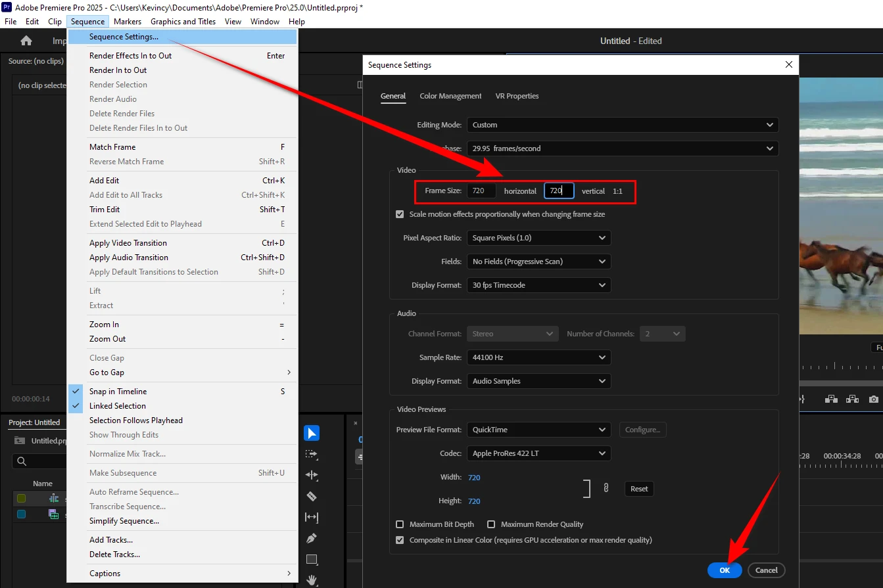883x588 pixels.
Task: Select the Track Select Forward tool
Action: [312, 454]
